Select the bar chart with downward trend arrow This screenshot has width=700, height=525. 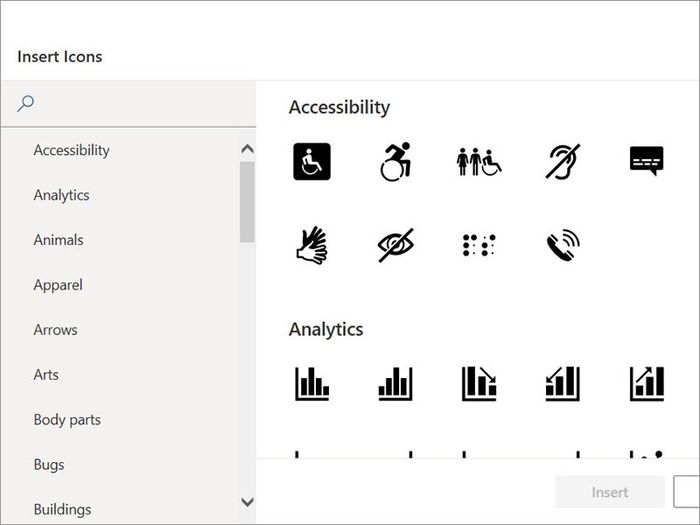[479, 383]
